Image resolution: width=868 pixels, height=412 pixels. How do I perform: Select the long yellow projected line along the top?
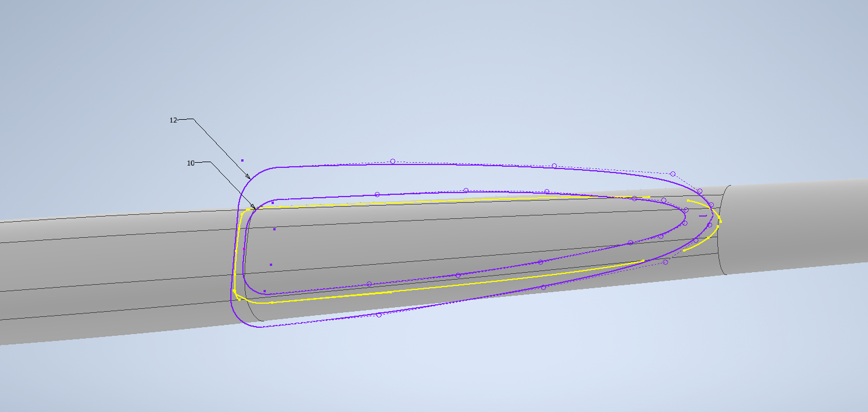[458, 201]
